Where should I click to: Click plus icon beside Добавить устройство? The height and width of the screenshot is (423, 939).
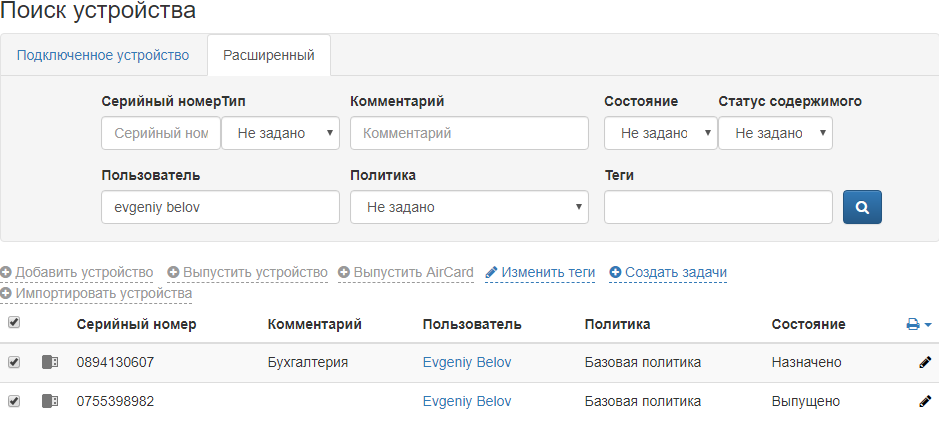tap(6, 272)
